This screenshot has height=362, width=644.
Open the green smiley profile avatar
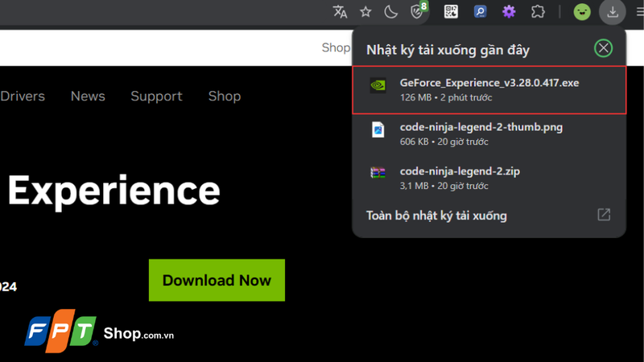[581, 12]
